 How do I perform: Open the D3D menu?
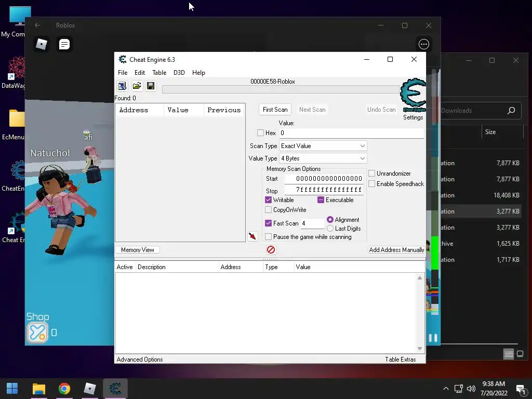(179, 73)
